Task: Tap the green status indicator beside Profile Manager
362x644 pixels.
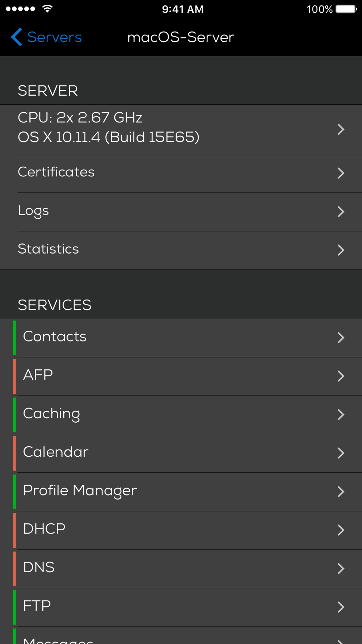Action: (14, 492)
